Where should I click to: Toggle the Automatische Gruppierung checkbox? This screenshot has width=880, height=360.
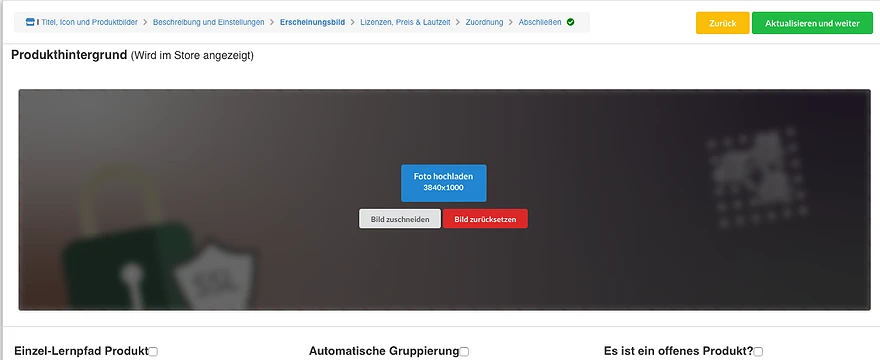(x=464, y=352)
